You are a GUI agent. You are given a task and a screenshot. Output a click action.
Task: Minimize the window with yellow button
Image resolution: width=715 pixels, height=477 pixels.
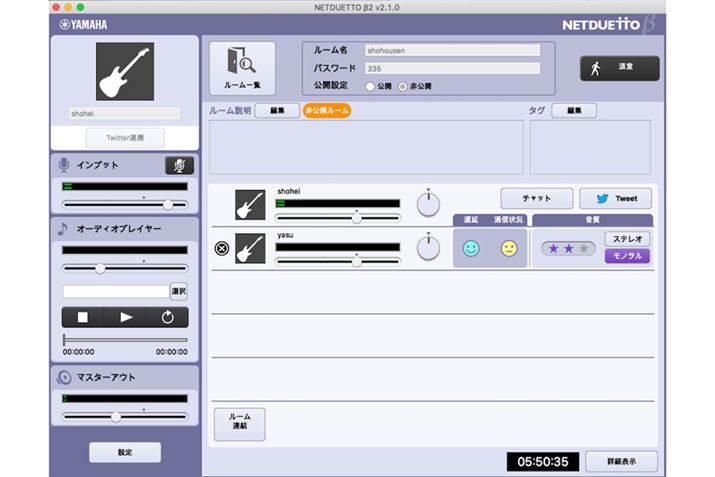tap(68, 7)
